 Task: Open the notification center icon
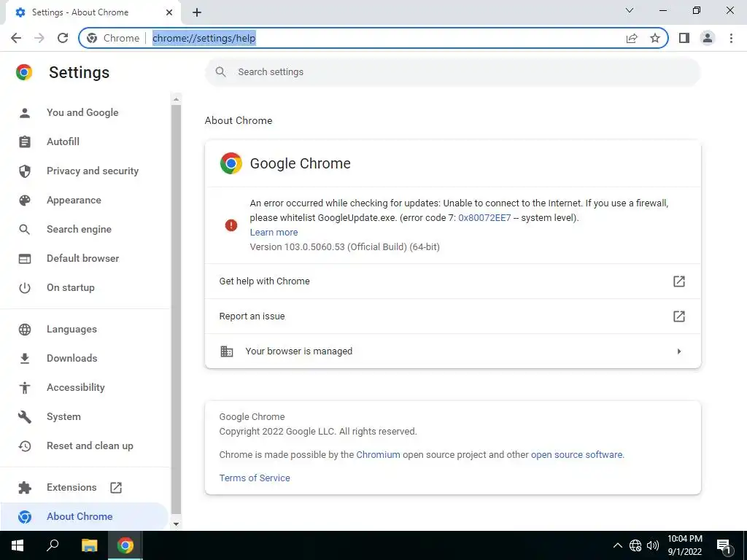pos(724,546)
